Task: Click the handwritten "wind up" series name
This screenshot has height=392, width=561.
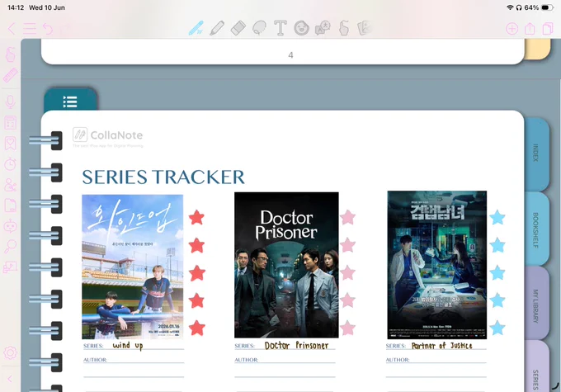Action: pos(128,346)
